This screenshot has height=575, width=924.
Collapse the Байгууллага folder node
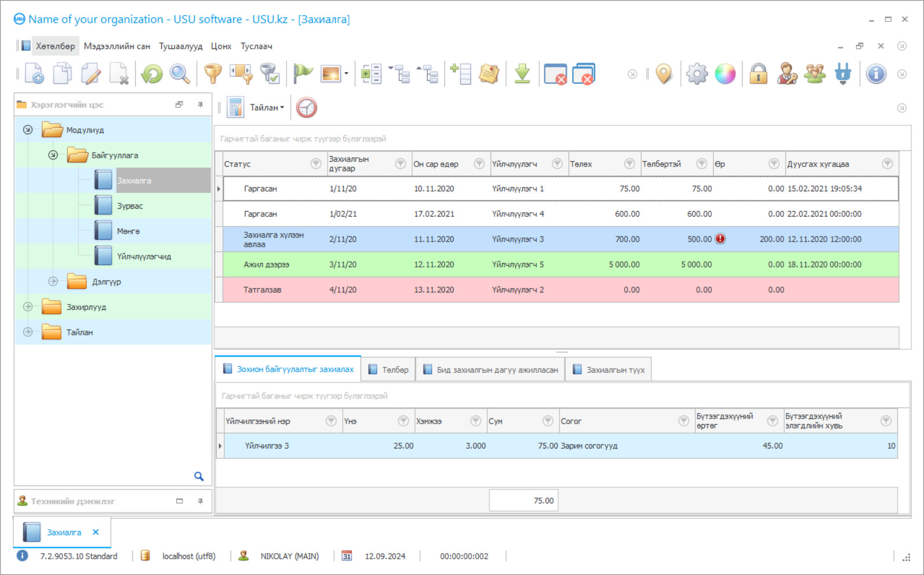(53, 155)
